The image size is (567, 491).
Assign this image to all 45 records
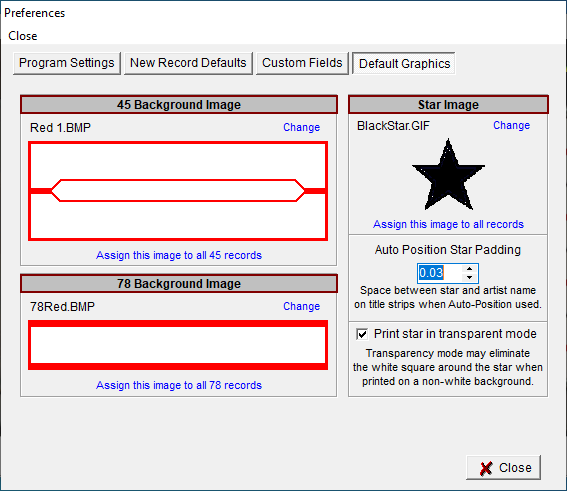(179, 255)
